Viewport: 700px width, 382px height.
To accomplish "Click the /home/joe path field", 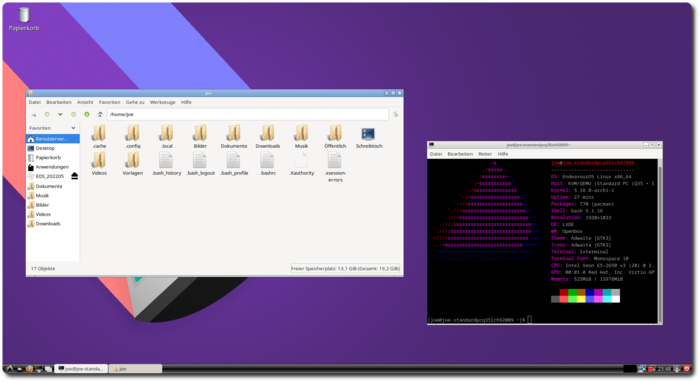I will [x=248, y=115].
